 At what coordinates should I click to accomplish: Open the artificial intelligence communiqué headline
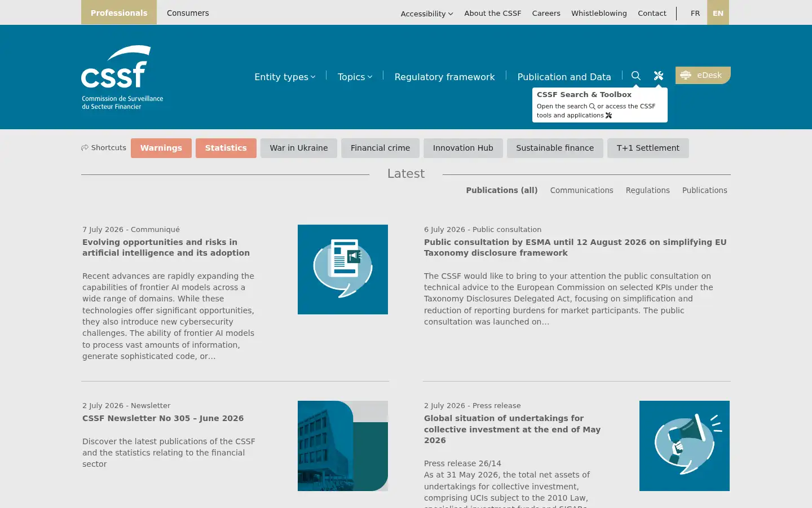166,247
